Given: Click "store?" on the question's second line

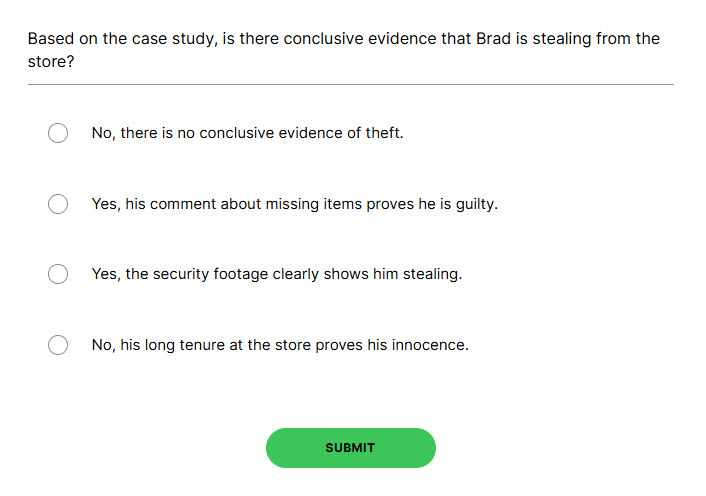Looking at the screenshot, I should click(x=51, y=61).
